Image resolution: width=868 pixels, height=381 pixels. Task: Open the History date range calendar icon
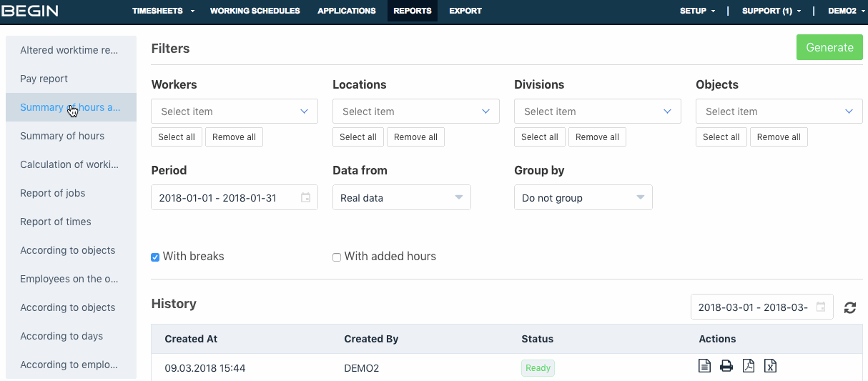click(821, 307)
